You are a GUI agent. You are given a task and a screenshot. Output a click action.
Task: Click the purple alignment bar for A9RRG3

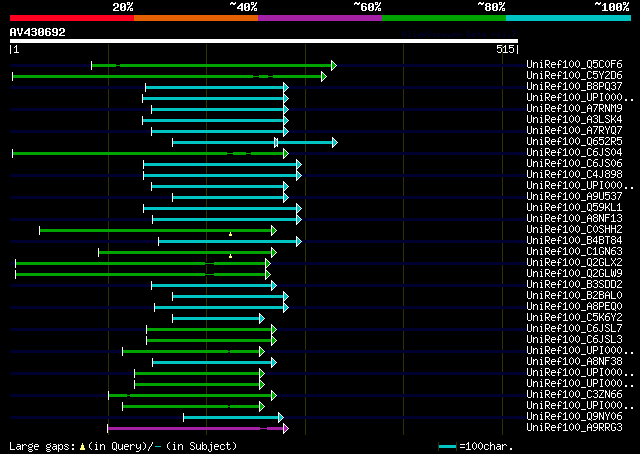[196, 429]
